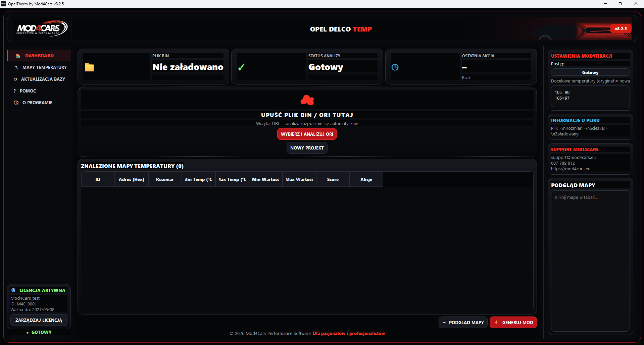644x345 pixels.
Task: Click the blue clock icon in Ostatnia Akcja
Action: click(x=395, y=67)
